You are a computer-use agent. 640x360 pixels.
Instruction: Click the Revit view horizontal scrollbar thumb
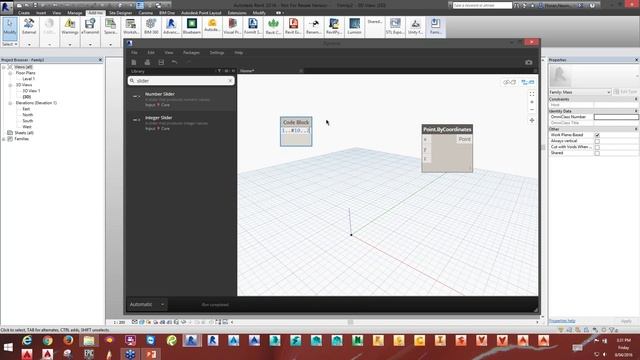click(350, 322)
